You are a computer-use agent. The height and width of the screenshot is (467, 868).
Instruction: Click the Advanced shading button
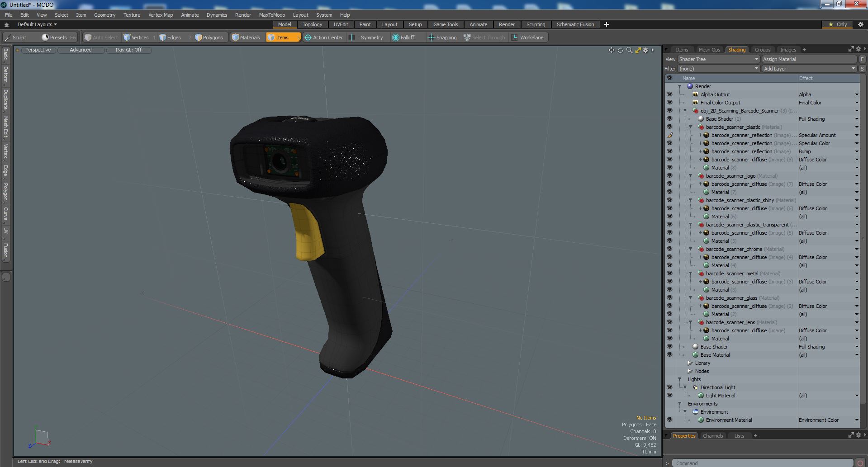[x=81, y=50]
